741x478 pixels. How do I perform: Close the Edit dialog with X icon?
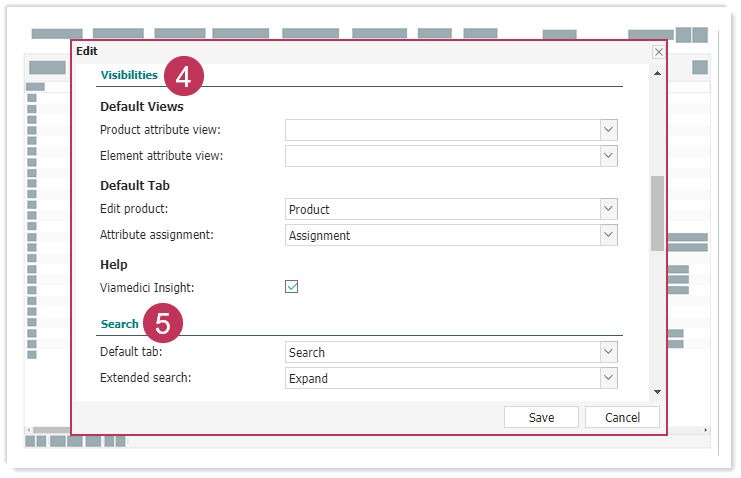658,52
